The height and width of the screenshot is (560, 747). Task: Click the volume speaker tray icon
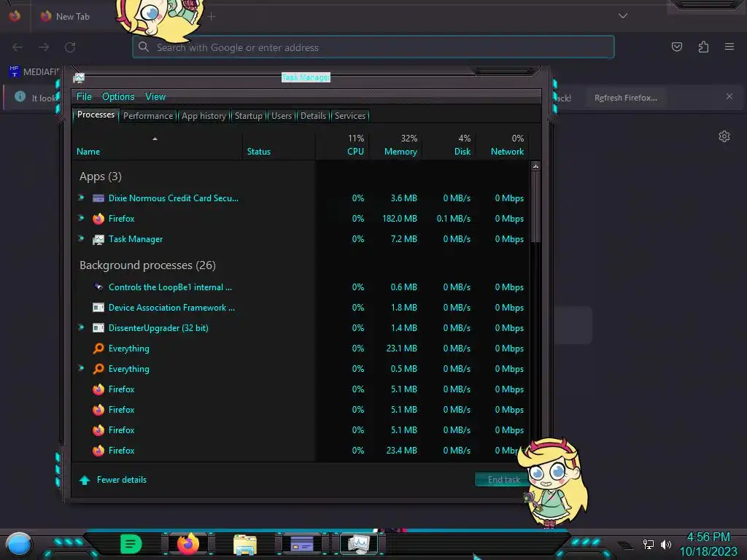click(666, 544)
